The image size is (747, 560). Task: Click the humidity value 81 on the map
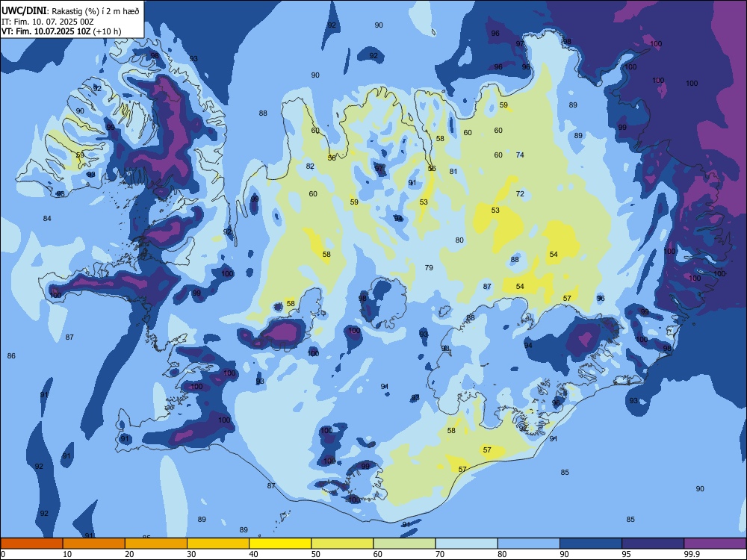coord(453,172)
